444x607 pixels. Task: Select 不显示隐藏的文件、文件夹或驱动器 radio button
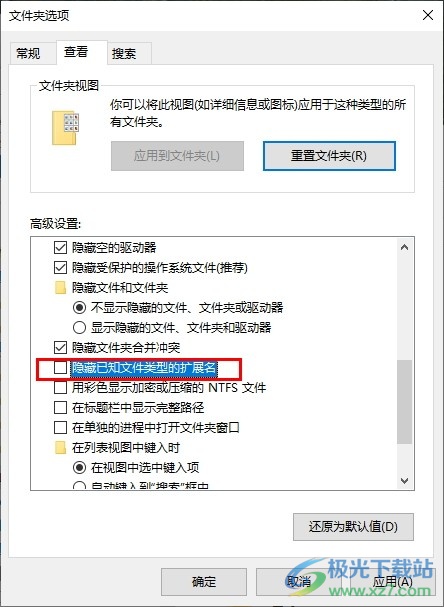[79, 308]
